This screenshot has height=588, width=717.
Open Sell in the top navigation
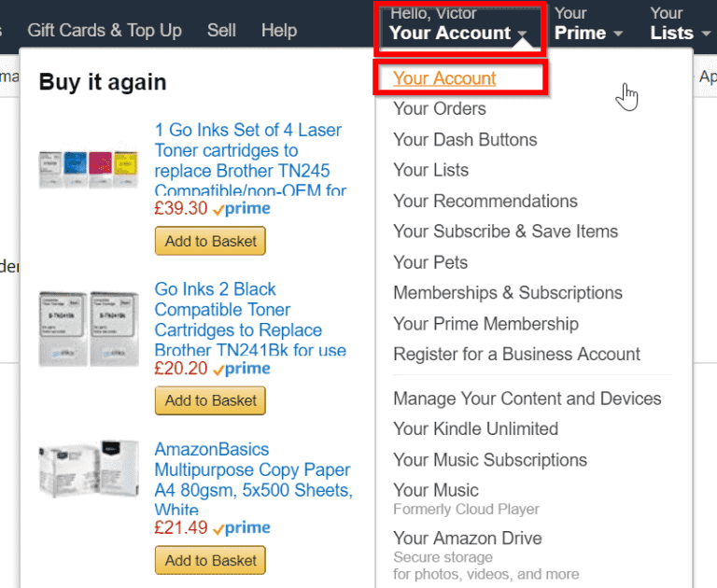click(221, 31)
